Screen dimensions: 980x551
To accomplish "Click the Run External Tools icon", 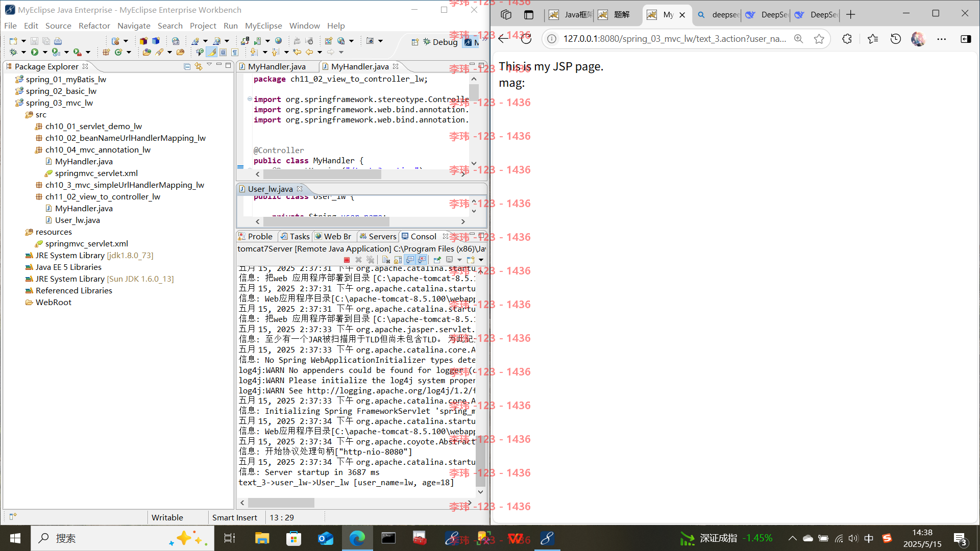I will point(77,52).
